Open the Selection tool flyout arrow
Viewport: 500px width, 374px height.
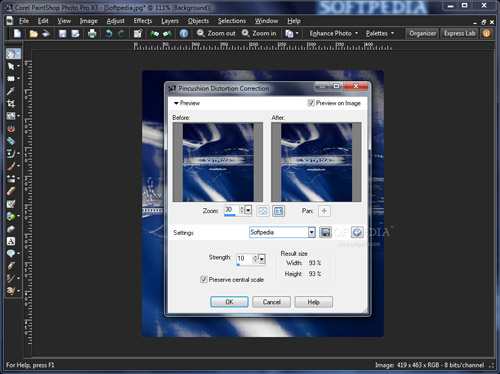pos(18,79)
